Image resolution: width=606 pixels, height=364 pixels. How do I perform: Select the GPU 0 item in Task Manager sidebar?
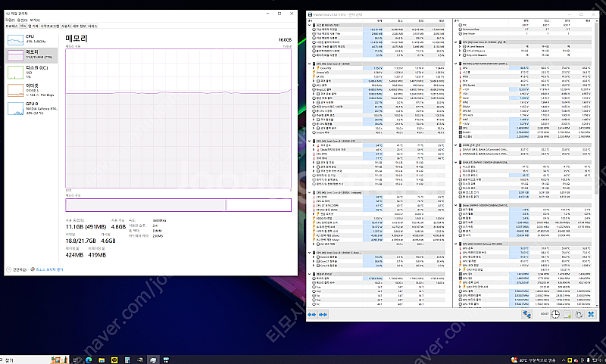[32, 108]
